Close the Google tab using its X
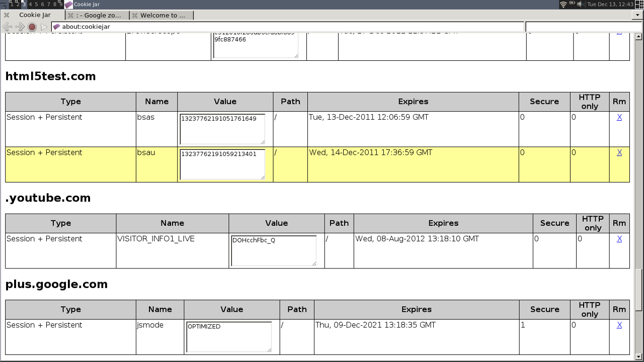Image resolution: width=644 pixels, height=362 pixels. [x=71, y=16]
